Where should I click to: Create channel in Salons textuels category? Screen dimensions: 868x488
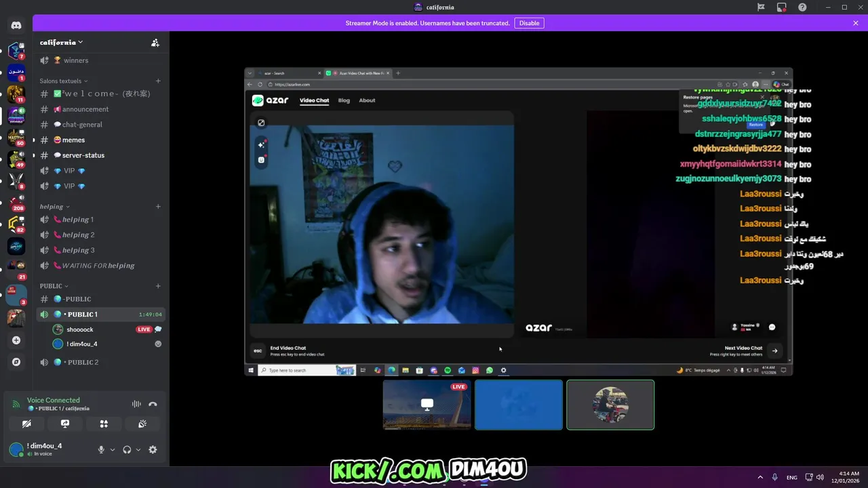[158, 81]
